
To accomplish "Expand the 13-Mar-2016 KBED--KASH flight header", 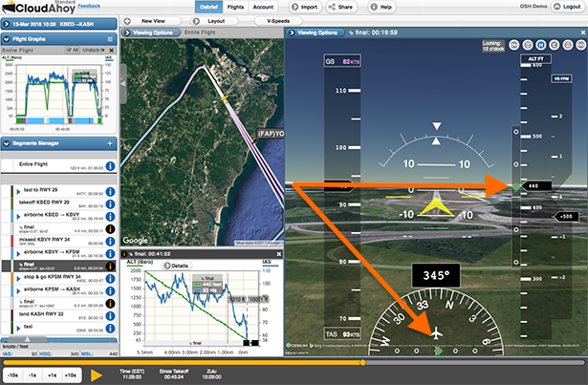I will 7,24.
